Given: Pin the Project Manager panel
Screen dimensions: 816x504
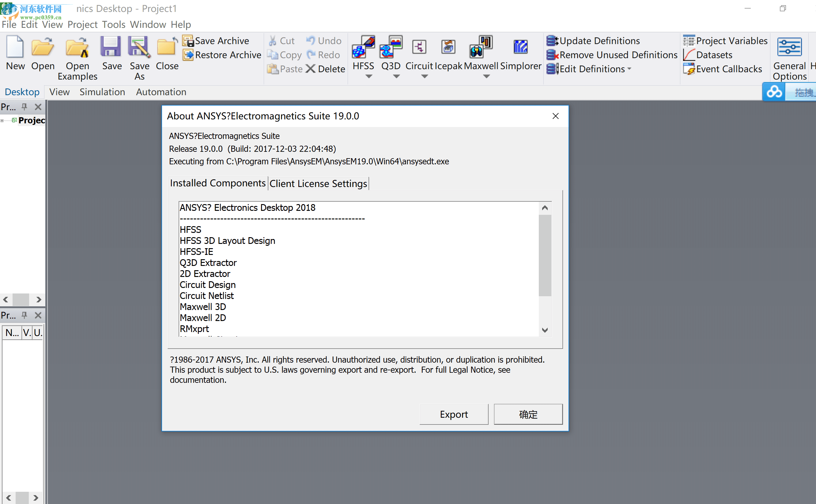Looking at the screenshot, I should 24,107.
